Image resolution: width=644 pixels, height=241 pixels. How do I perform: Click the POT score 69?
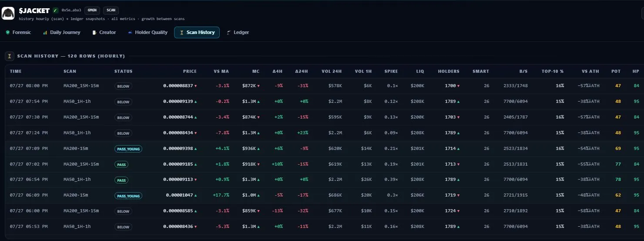(618, 149)
